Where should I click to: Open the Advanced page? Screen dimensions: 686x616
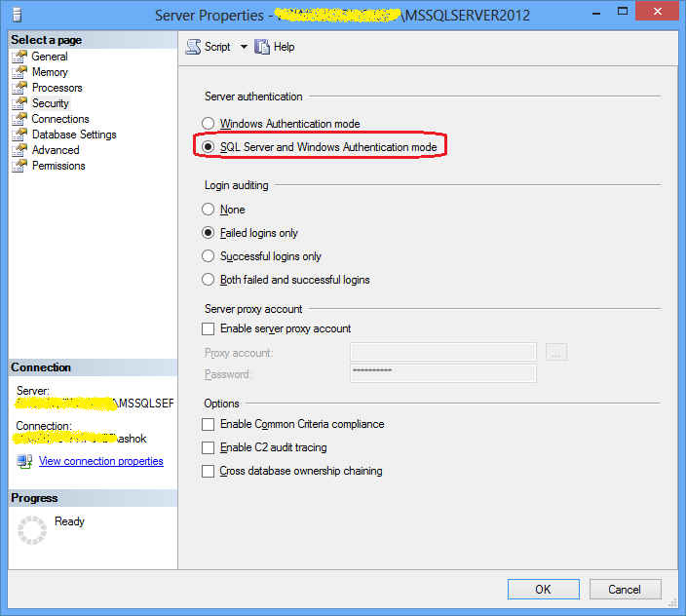click(56, 150)
